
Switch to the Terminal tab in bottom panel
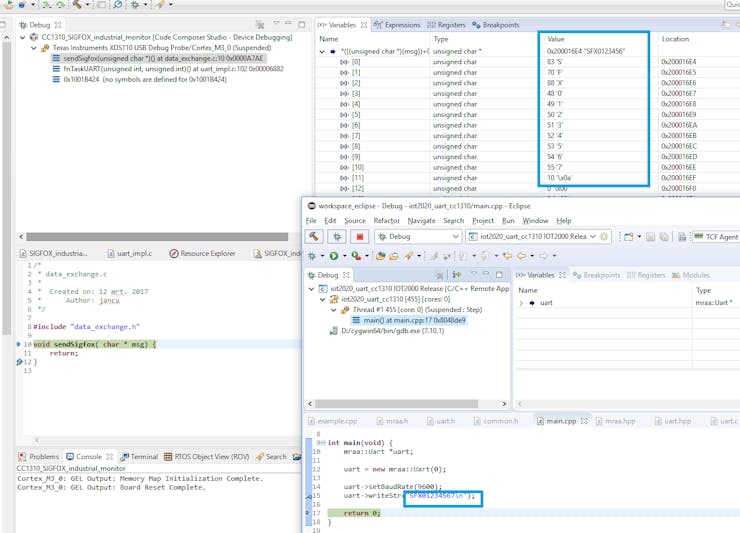click(x=139, y=457)
